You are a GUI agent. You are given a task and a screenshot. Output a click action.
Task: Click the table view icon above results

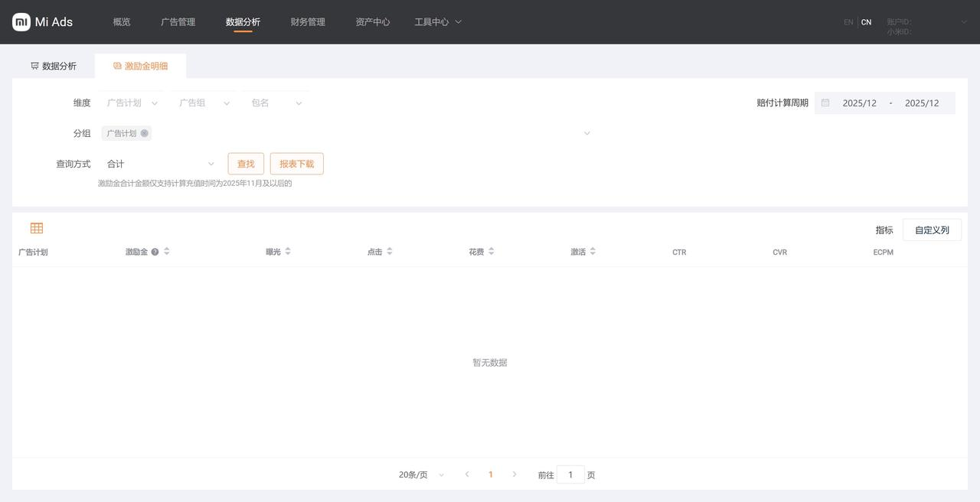pos(37,228)
